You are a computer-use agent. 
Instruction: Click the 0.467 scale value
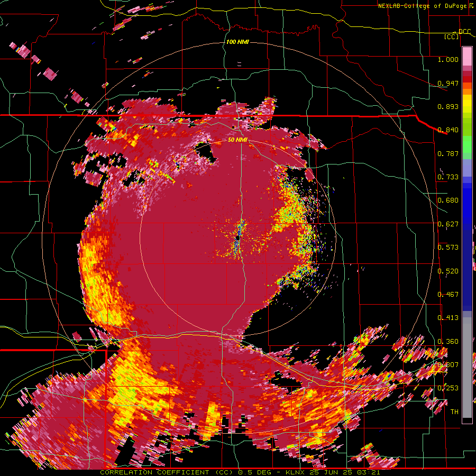pos(448,295)
